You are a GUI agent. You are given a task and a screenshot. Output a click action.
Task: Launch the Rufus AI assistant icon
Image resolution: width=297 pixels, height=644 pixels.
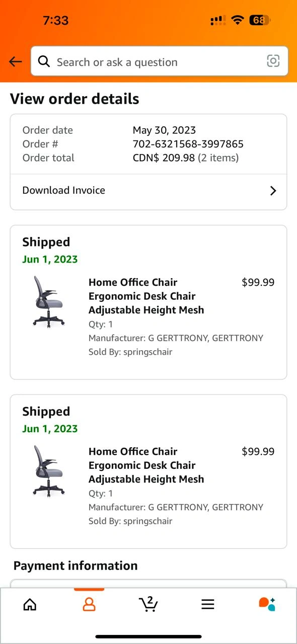coord(267,604)
